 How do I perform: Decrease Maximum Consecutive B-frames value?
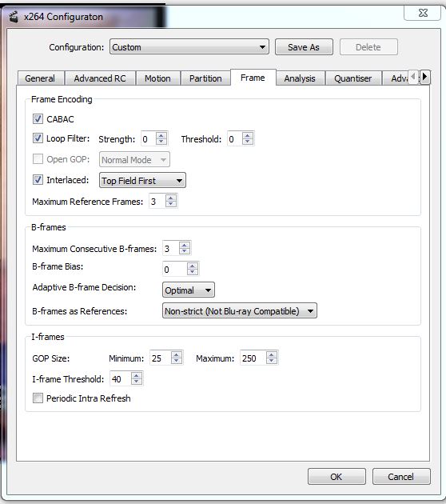click(x=185, y=251)
